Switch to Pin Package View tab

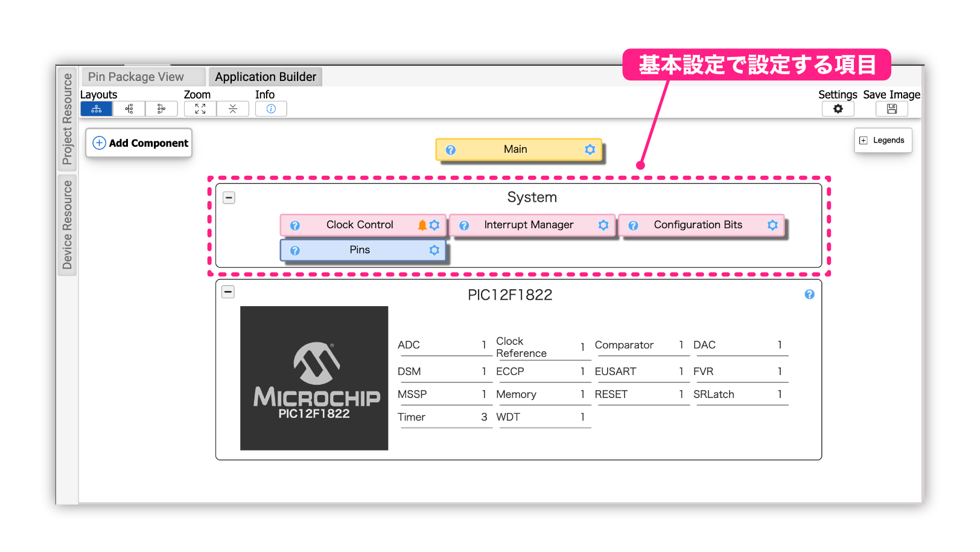pos(142,77)
